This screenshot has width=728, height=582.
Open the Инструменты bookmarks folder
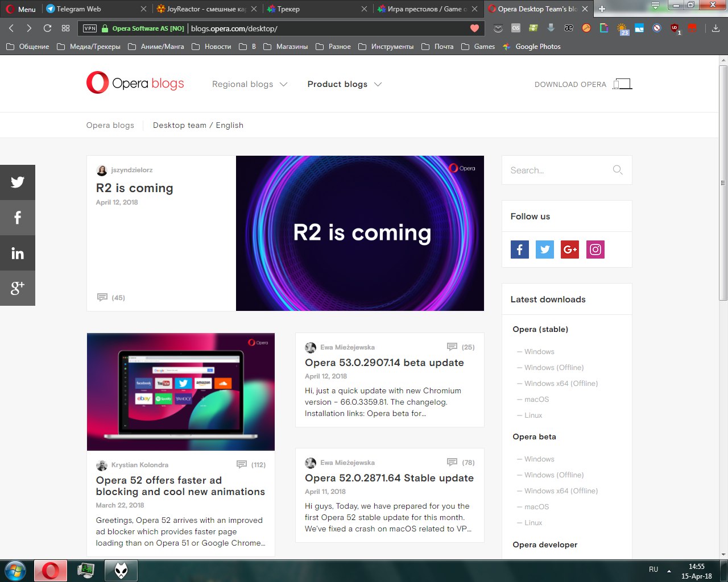[386, 47]
